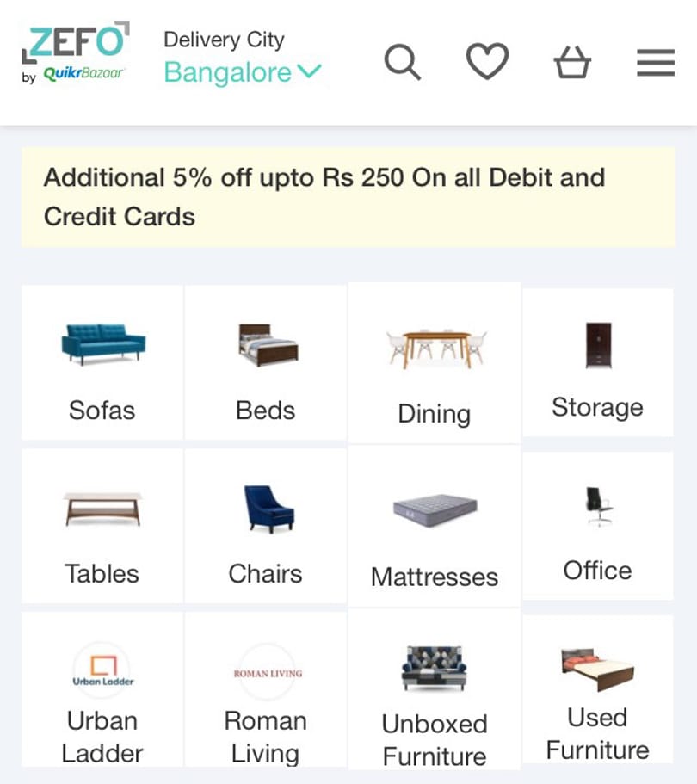Tap the 5% off cards offer banner
The height and width of the screenshot is (784, 697).
(348, 197)
